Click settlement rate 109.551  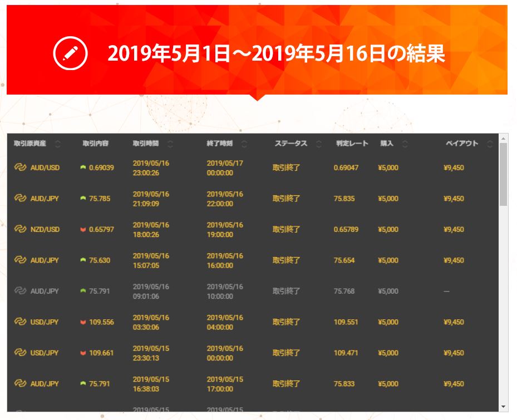(346, 322)
